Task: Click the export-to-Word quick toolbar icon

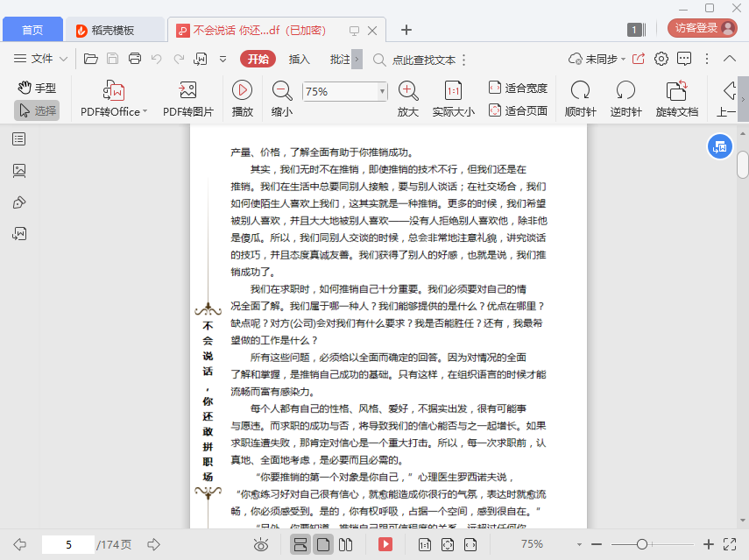Action: point(200,59)
